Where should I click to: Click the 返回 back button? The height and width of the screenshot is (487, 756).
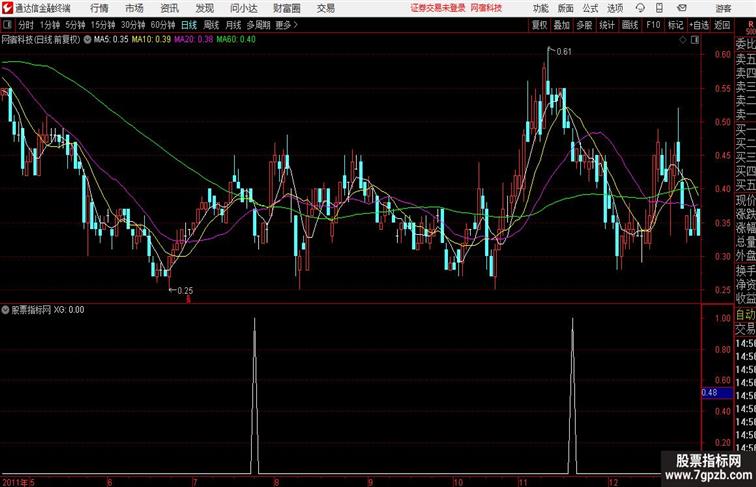click(x=722, y=25)
